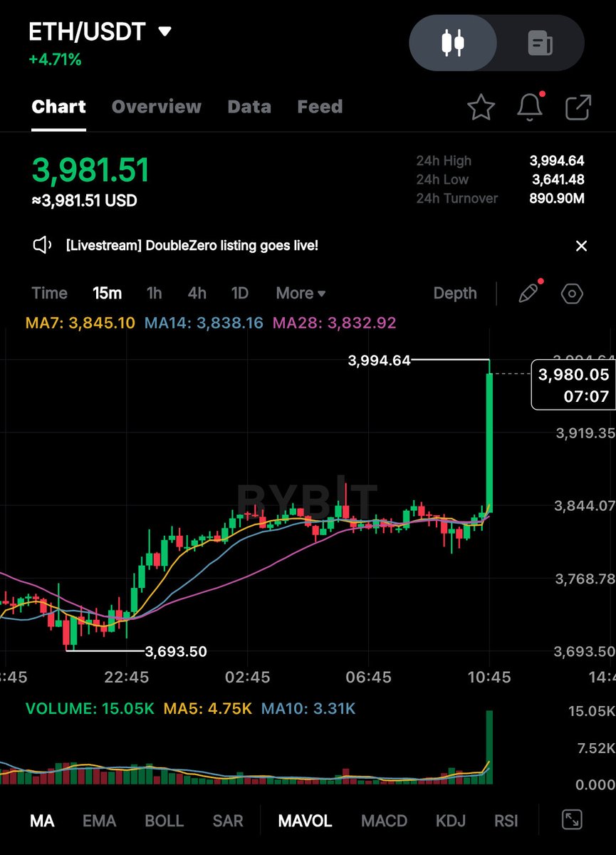Viewport: 616px width, 855px height.
Task: Click the share/export icon
Action: click(578, 107)
